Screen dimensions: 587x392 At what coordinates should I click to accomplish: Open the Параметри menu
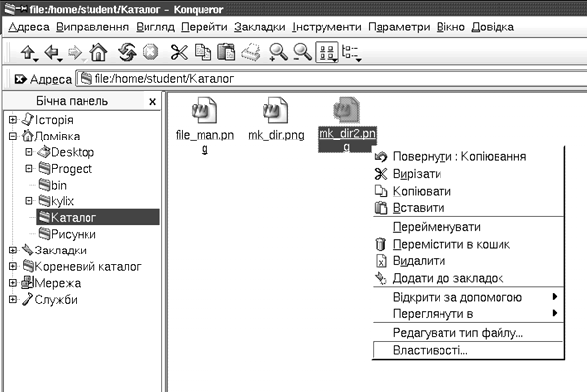(x=398, y=27)
